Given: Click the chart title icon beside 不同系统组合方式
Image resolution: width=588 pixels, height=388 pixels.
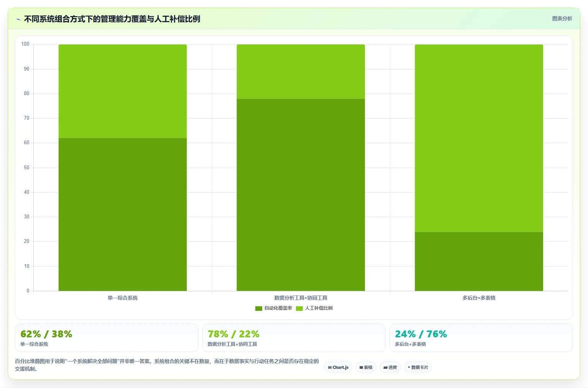Looking at the screenshot, I should pyautogui.click(x=18, y=19).
